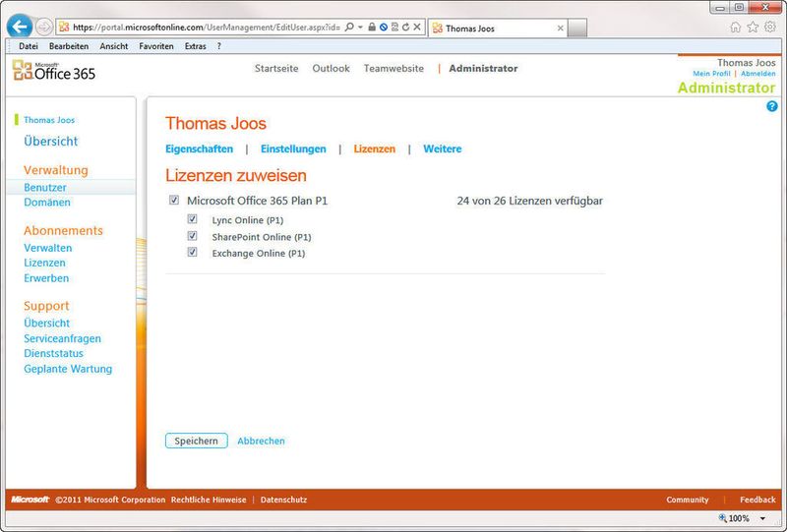Open Domänen under Verwaltung

[47, 203]
